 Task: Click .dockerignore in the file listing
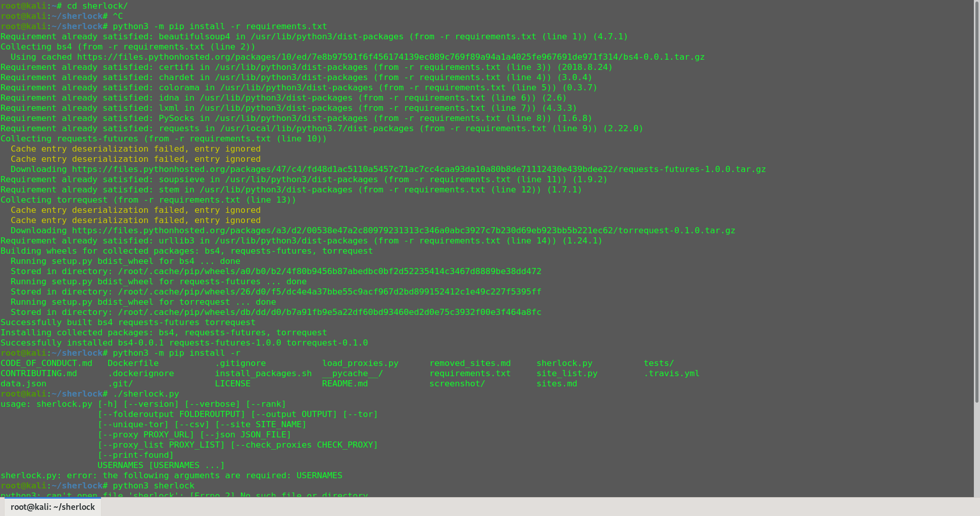(141, 374)
